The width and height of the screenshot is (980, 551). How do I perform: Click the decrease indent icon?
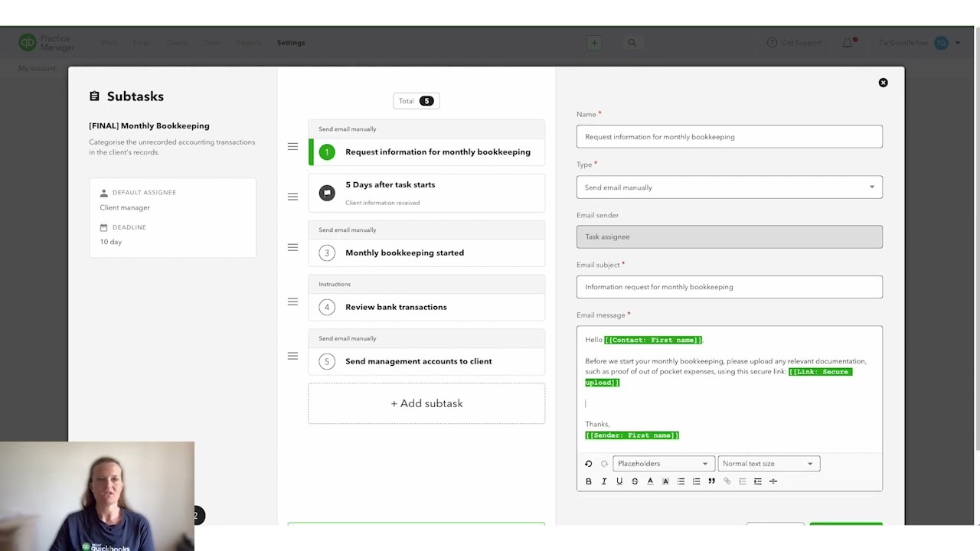[x=743, y=481]
